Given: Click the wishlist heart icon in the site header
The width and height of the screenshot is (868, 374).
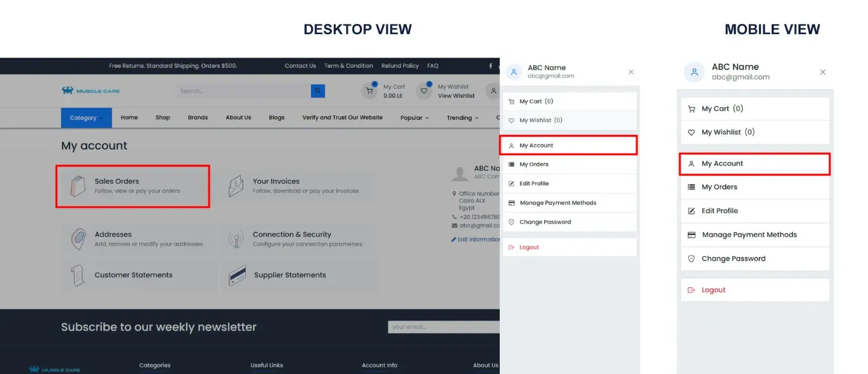Looking at the screenshot, I should click(x=424, y=91).
